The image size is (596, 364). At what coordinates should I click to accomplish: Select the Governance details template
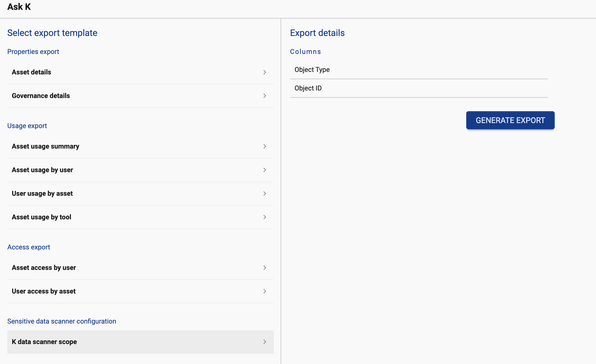(41, 96)
